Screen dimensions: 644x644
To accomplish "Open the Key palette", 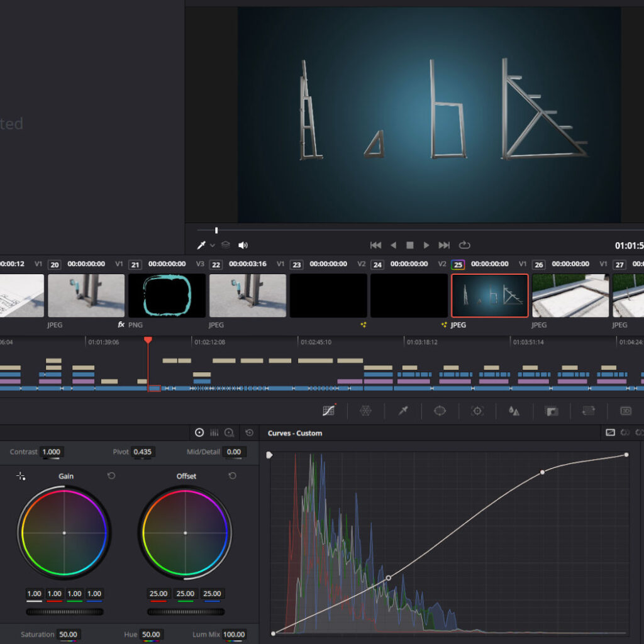I will pyautogui.click(x=552, y=411).
